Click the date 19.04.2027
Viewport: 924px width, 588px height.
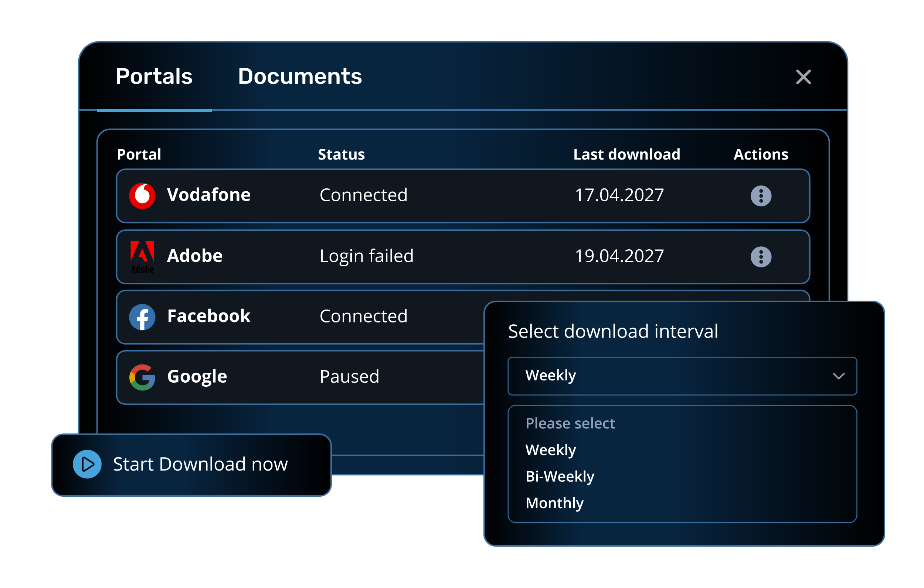click(619, 256)
